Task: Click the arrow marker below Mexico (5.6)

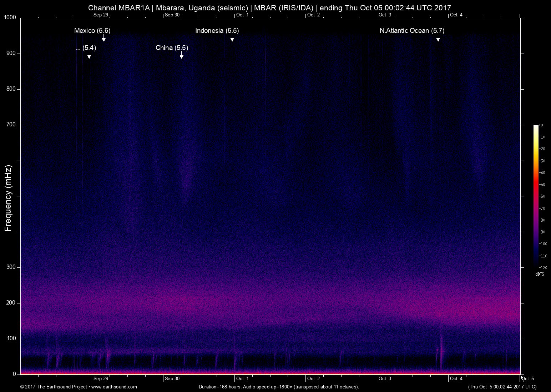Action: (103, 38)
